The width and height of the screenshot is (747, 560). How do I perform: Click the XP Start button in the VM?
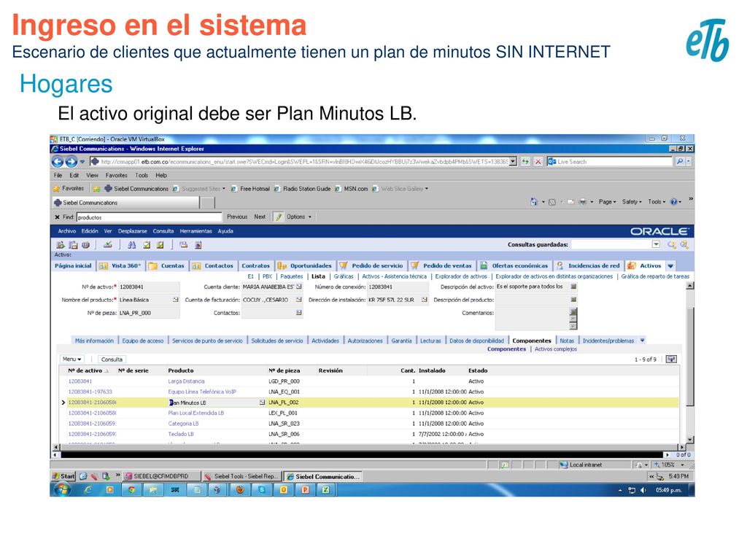point(63,476)
